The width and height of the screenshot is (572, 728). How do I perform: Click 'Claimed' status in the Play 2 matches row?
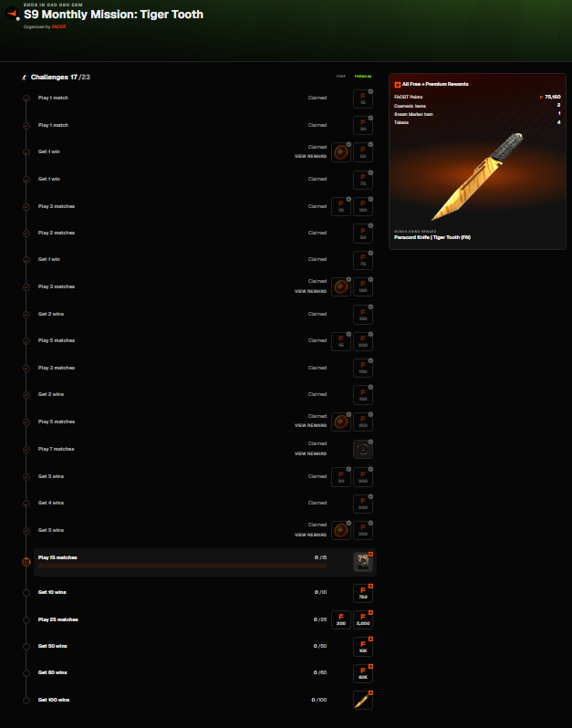point(317,233)
